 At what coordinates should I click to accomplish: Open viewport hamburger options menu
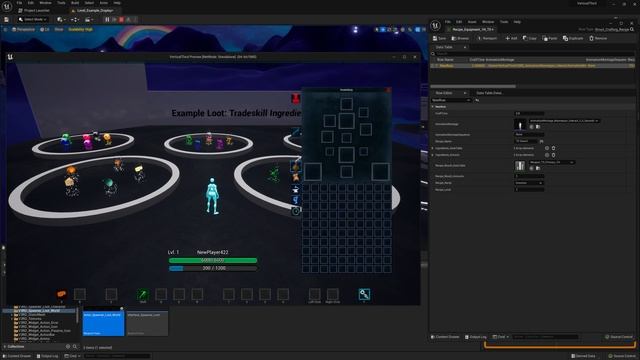pyautogui.click(x=5, y=29)
